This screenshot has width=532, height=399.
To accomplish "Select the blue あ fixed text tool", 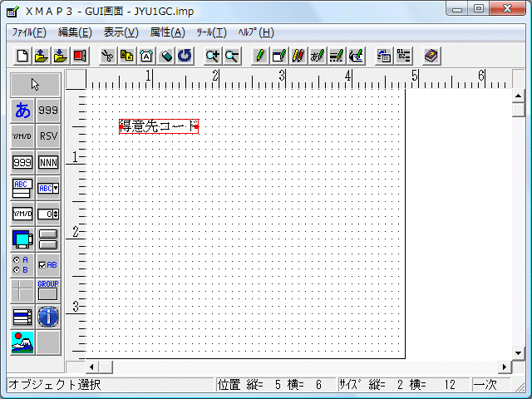I will (22, 111).
